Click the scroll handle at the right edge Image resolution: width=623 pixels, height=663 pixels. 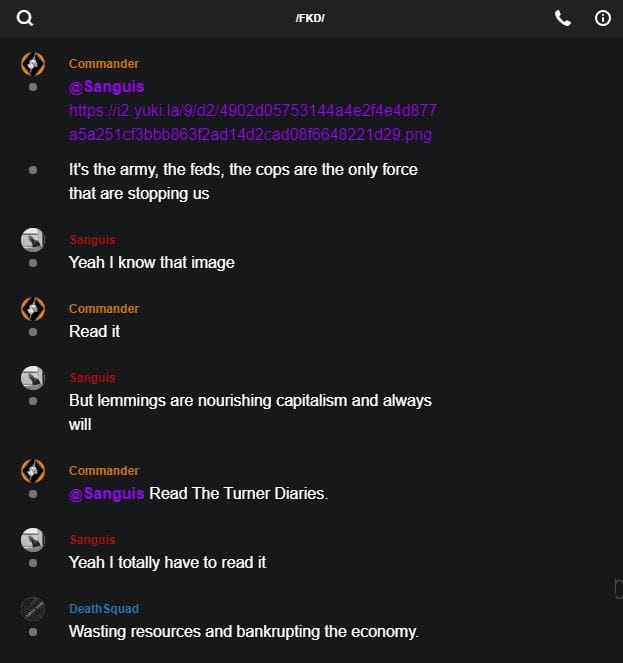tap(618, 588)
